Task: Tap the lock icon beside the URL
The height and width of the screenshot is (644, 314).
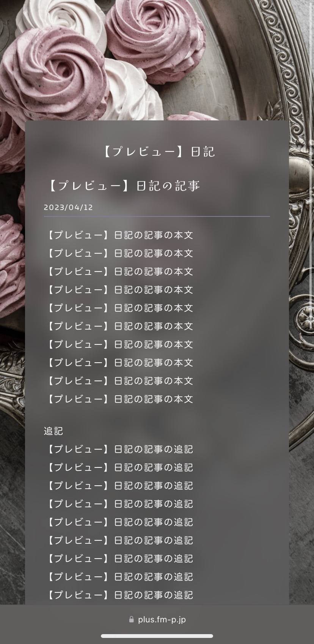Action: click(132, 619)
